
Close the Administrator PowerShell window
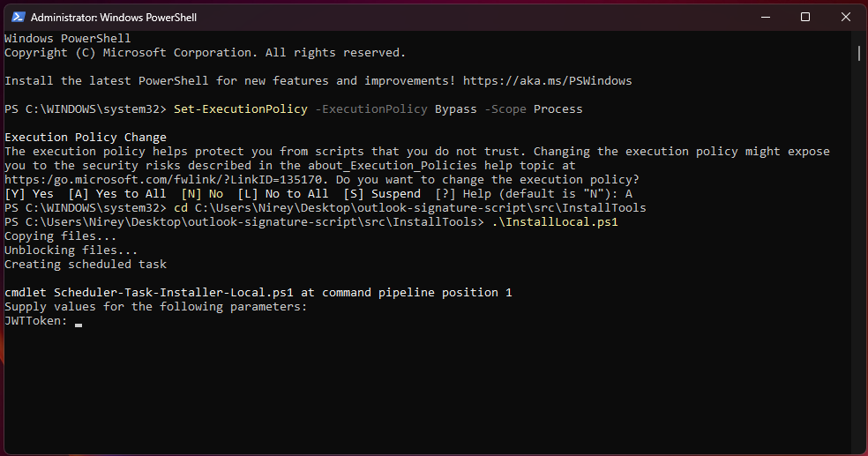click(x=846, y=17)
